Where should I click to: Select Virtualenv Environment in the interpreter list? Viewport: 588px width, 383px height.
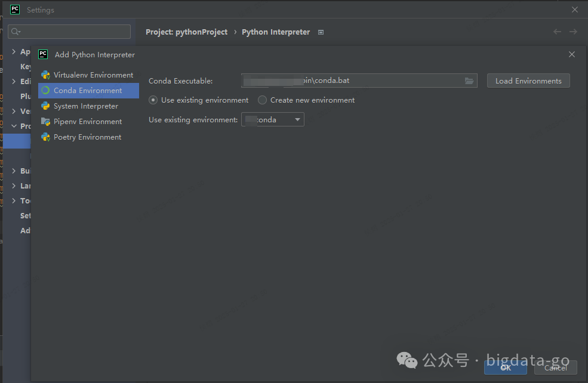(x=88, y=75)
